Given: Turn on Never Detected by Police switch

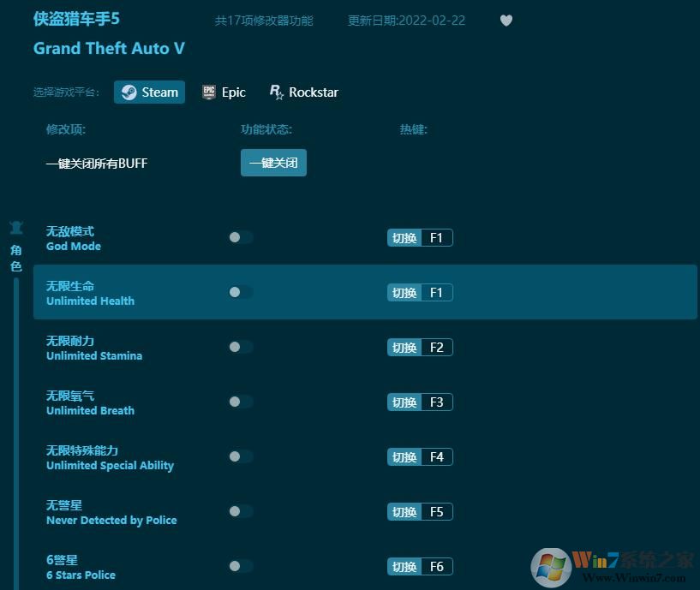Looking at the screenshot, I should (241, 511).
